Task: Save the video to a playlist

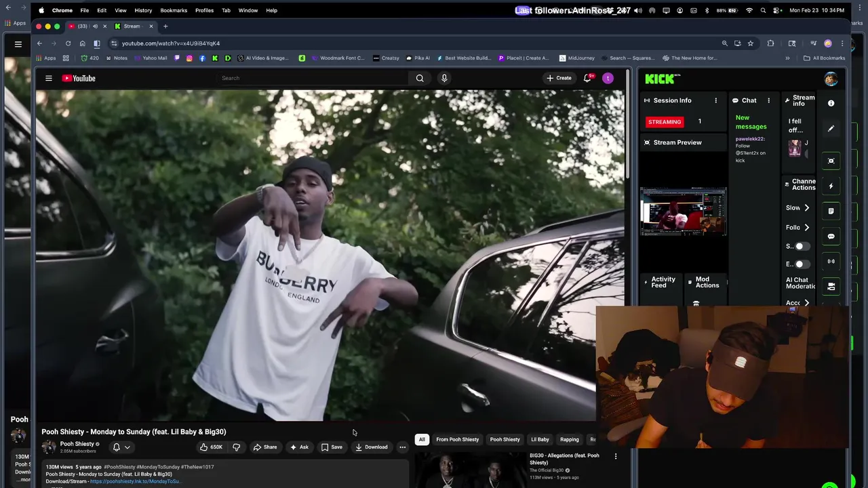Action: 332,447
